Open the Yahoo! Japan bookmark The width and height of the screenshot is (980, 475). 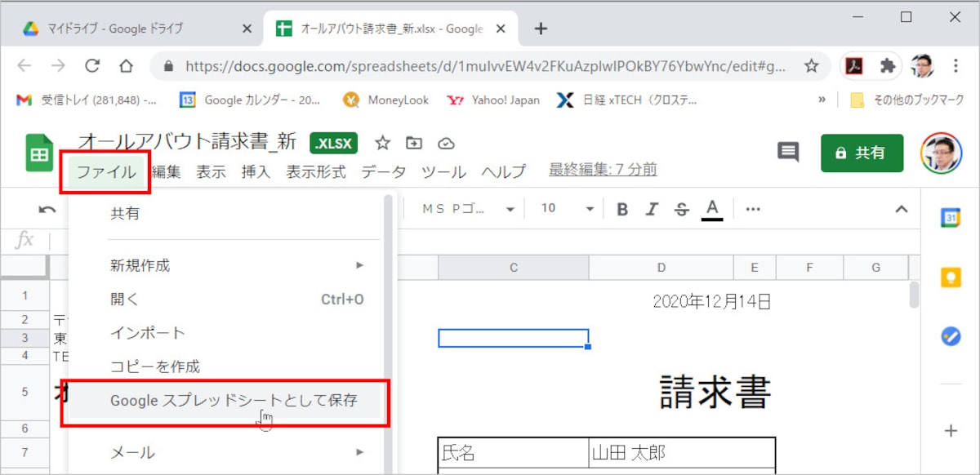(x=494, y=100)
